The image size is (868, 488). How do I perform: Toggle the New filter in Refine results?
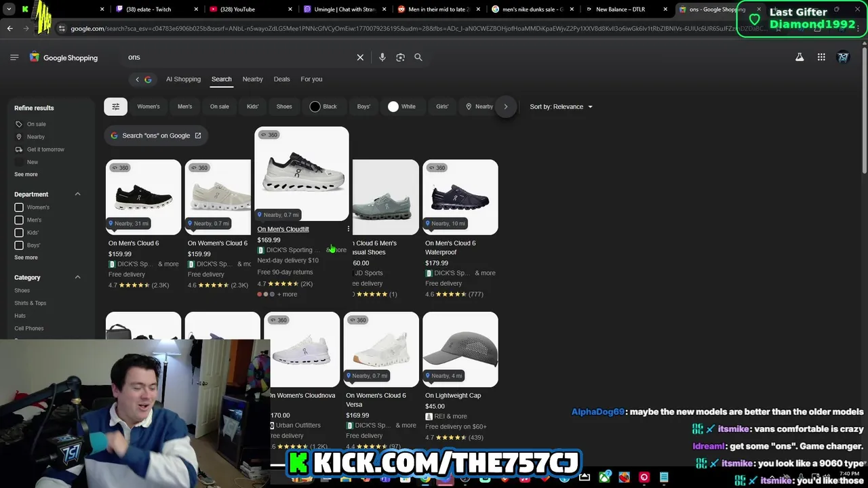click(x=27, y=162)
